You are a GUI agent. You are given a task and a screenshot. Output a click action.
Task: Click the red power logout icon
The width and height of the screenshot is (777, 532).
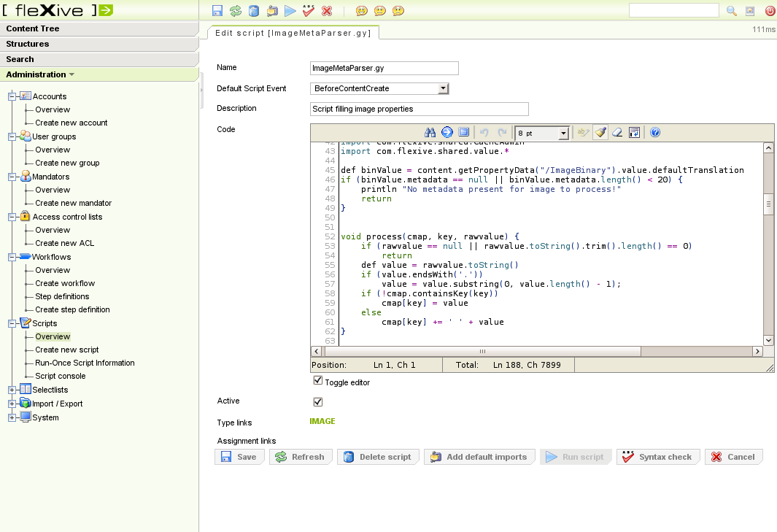click(x=770, y=11)
